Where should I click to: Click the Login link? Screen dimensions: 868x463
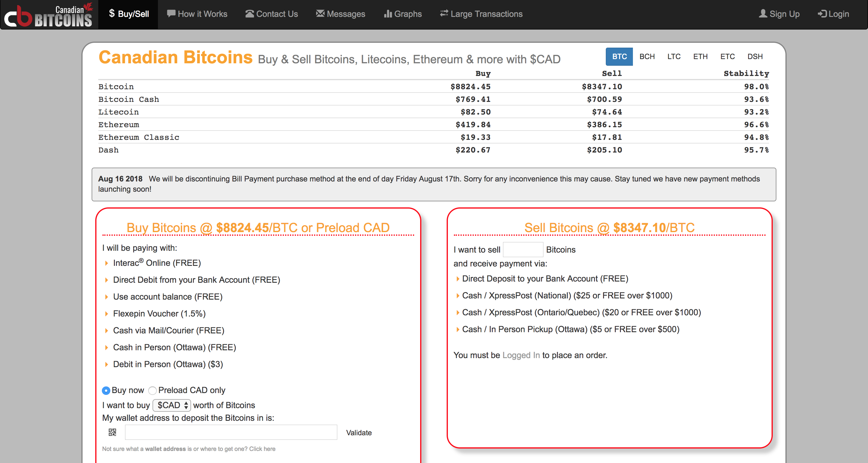[x=834, y=14]
